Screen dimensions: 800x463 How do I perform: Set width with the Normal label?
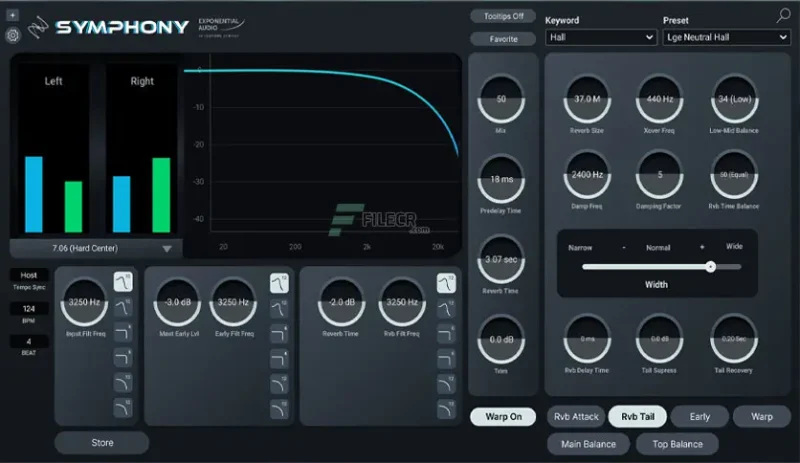[658, 248]
